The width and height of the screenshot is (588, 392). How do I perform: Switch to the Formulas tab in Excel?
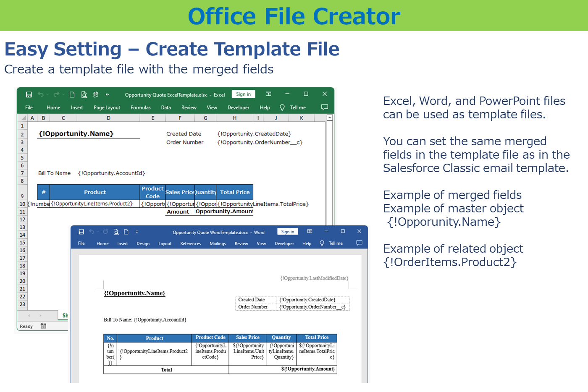tap(141, 107)
